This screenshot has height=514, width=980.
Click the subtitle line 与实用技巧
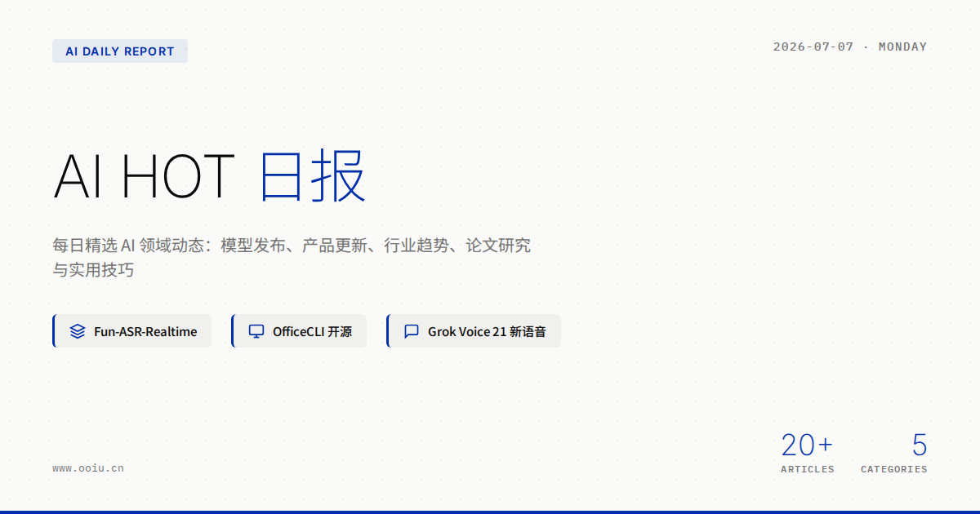(x=93, y=269)
